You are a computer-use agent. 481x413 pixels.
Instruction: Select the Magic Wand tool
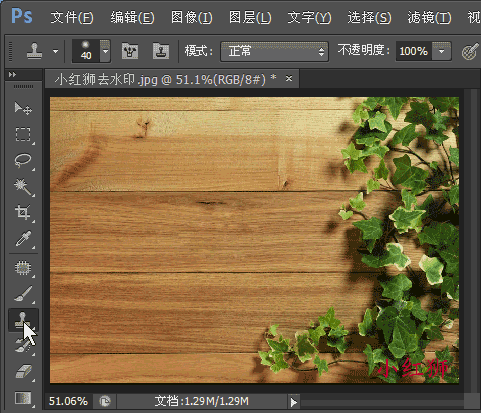[x=23, y=187]
